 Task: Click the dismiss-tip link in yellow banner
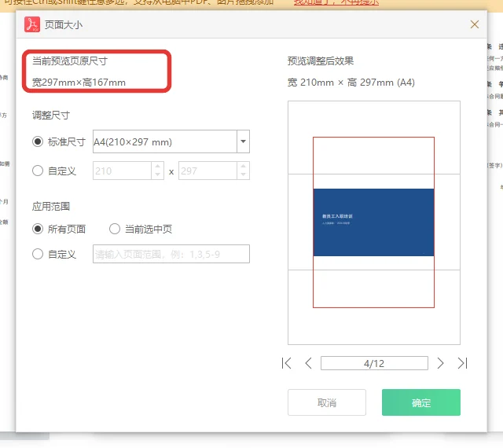pyautogui.click(x=336, y=2)
